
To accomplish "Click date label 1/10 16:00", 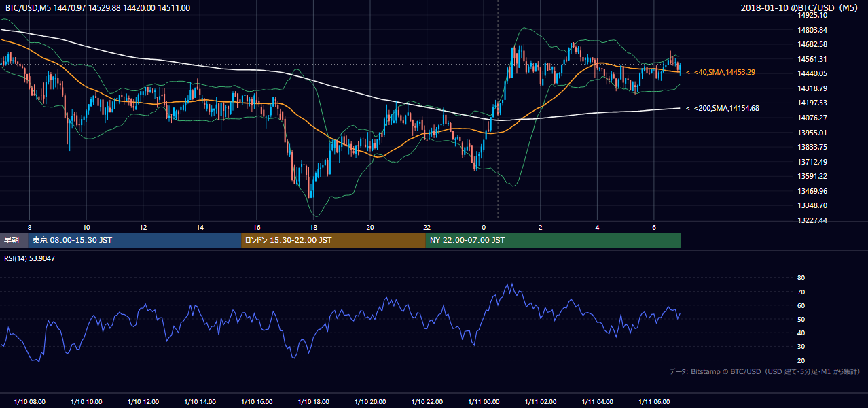I will 256,401.
